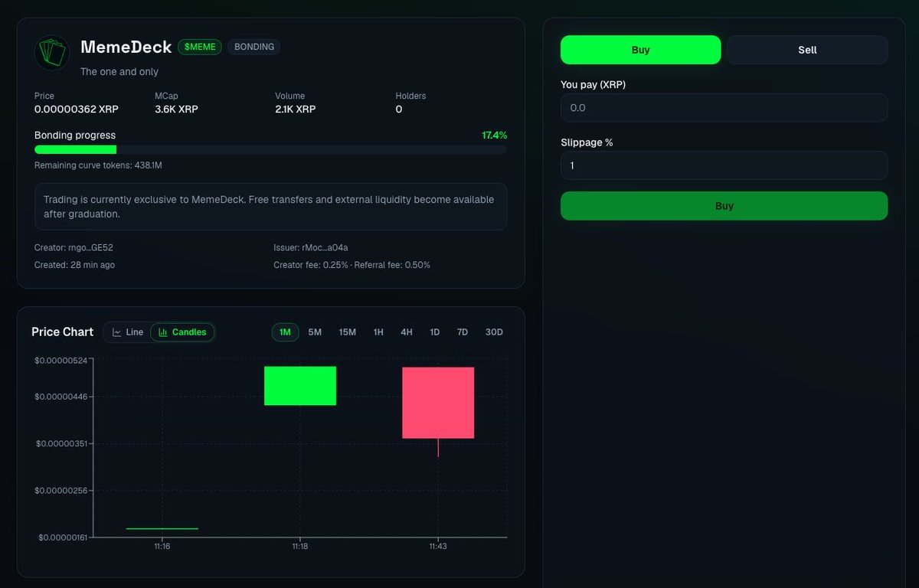This screenshot has width=919, height=588.
Task: Click the bonding progress bar
Action: tap(270, 150)
